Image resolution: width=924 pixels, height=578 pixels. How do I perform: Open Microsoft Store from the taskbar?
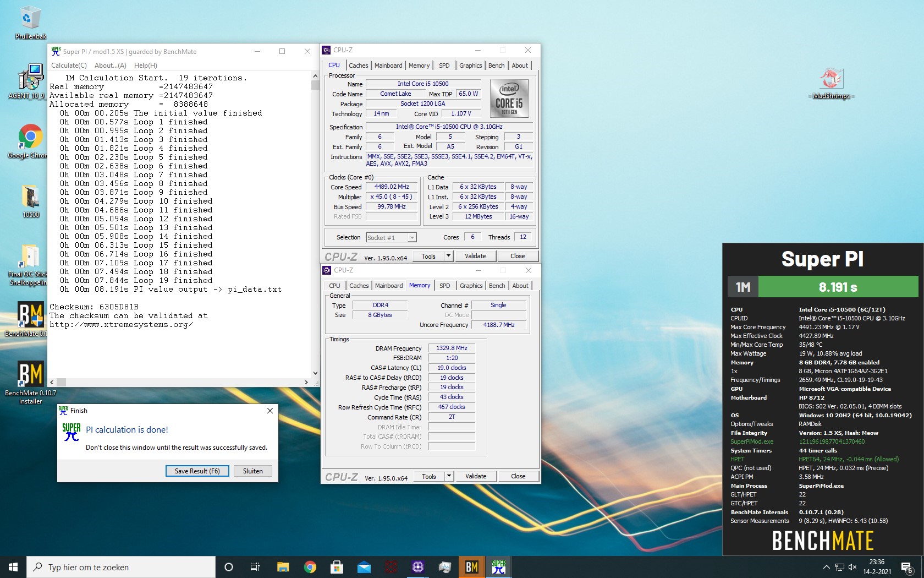tap(337, 567)
